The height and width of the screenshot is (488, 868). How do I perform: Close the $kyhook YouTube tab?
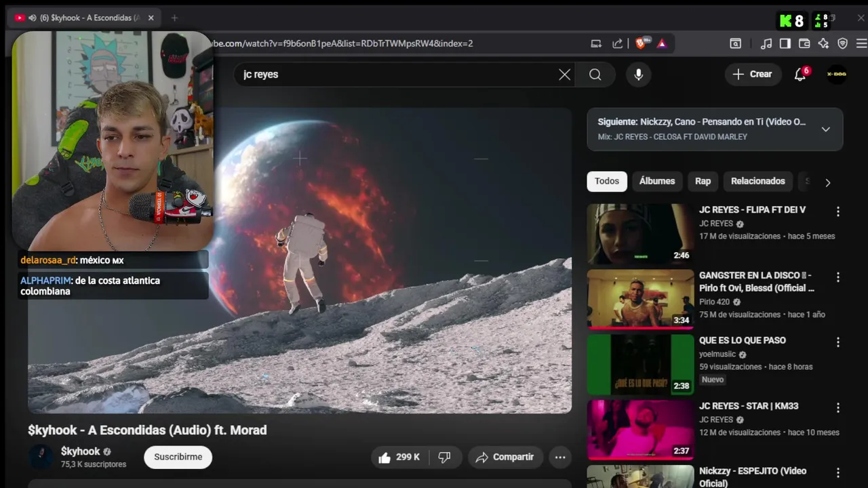(x=151, y=18)
